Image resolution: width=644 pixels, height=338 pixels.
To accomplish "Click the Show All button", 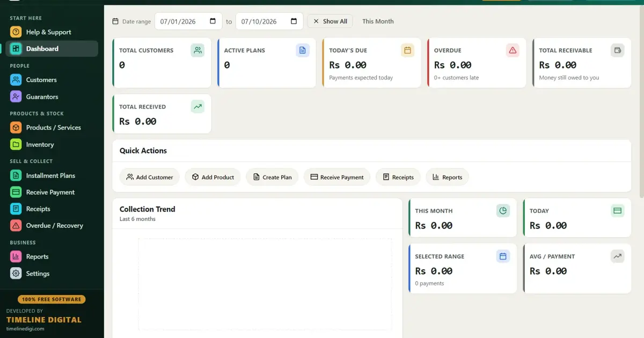I will pyautogui.click(x=330, y=21).
